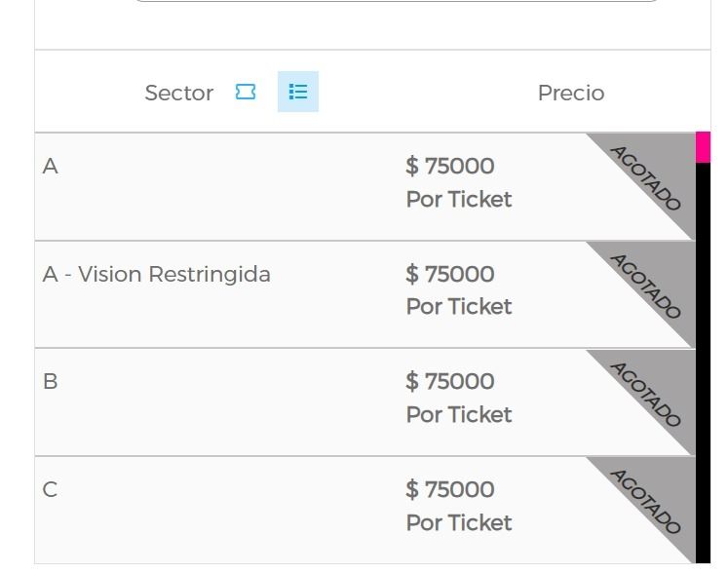Viewport: 728px width, 573px height.
Task: Click the Precio column header
Action: tap(571, 94)
